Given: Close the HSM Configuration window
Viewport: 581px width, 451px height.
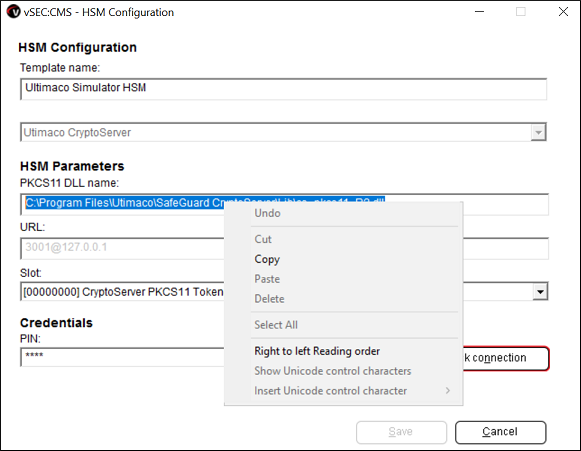Looking at the screenshot, I should pos(563,12).
